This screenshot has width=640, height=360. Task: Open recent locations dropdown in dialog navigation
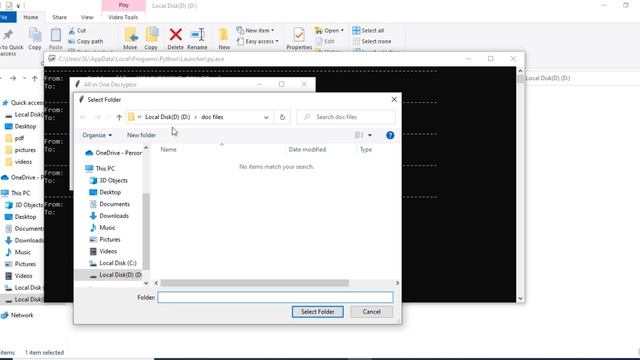point(109,117)
